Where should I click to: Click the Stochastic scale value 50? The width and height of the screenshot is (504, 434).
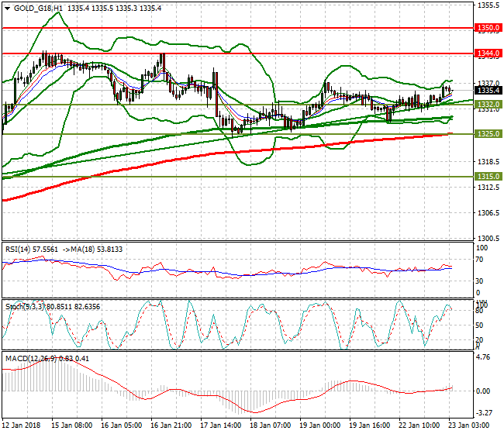479,325
